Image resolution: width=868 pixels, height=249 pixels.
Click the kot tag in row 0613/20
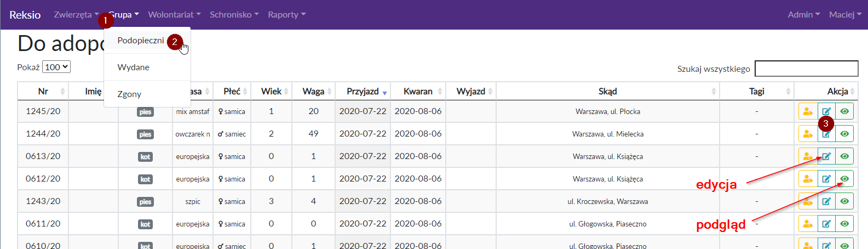click(x=145, y=157)
